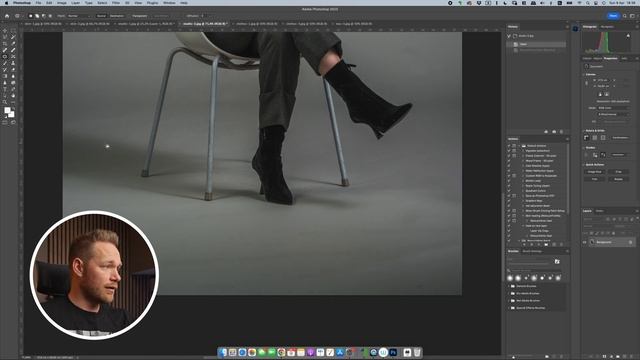The height and width of the screenshot is (360, 640).
Task: Create new document from state icon
Action: point(546,131)
